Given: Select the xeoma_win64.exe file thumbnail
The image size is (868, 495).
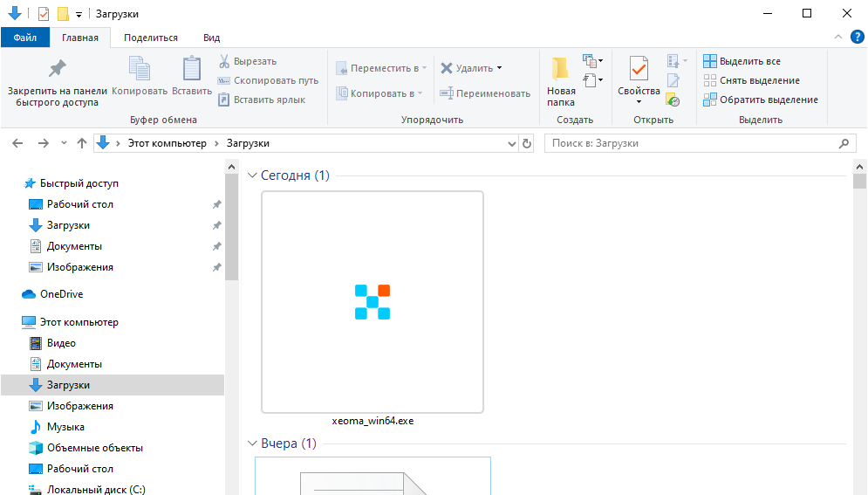Looking at the screenshot, I should 372,302.
